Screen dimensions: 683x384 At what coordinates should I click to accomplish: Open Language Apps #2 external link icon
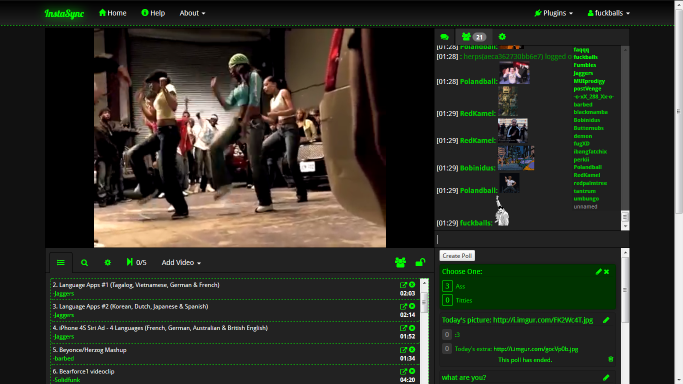pos(403,307)
